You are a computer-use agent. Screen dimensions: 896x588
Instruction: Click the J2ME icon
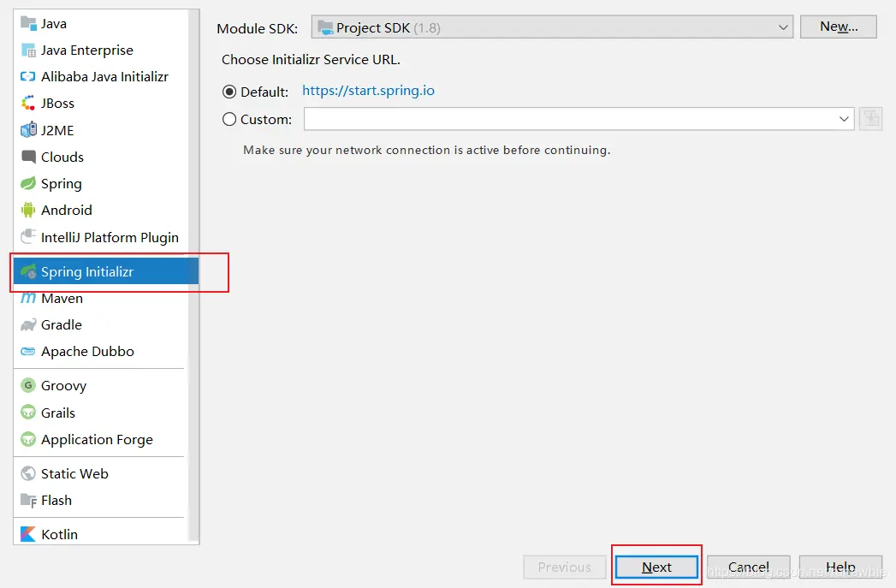tap(28, 130)
